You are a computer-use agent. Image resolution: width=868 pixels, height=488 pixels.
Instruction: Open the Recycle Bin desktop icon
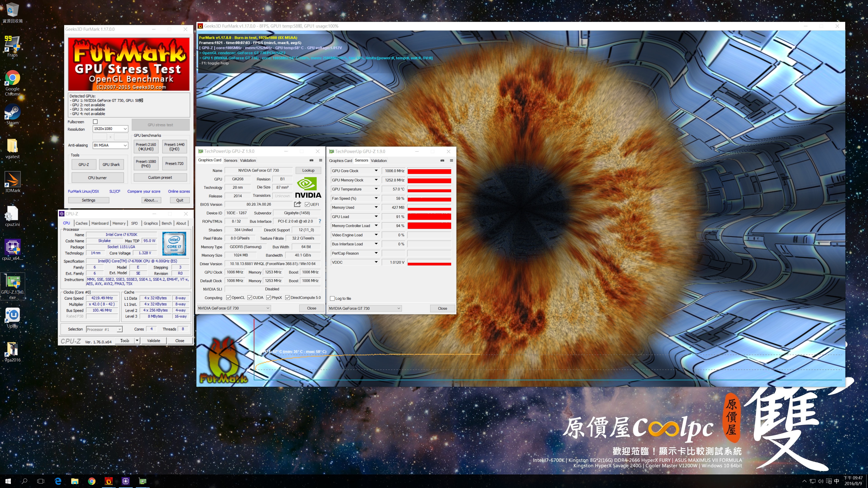pyautogui.click(x=12, y=13)
